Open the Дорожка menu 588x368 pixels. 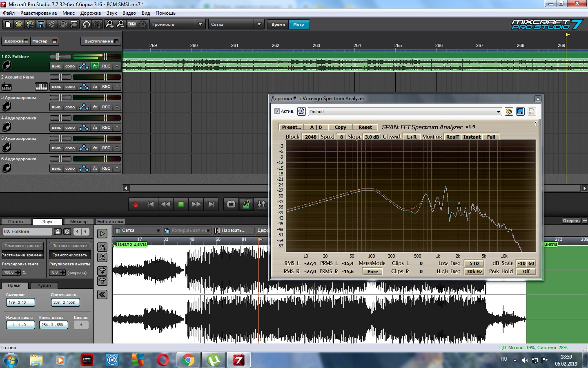coord(91,13)
